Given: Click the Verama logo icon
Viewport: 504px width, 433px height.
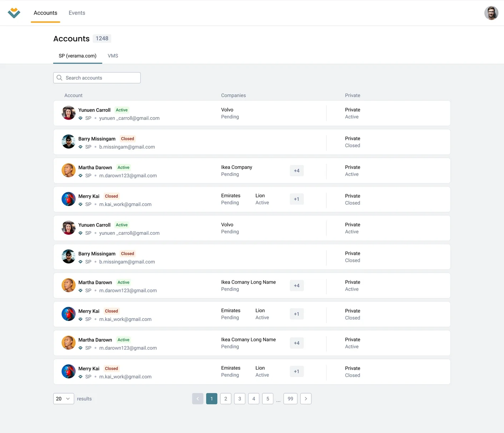Looking at the screenshot, I should [x=14, y=13].
